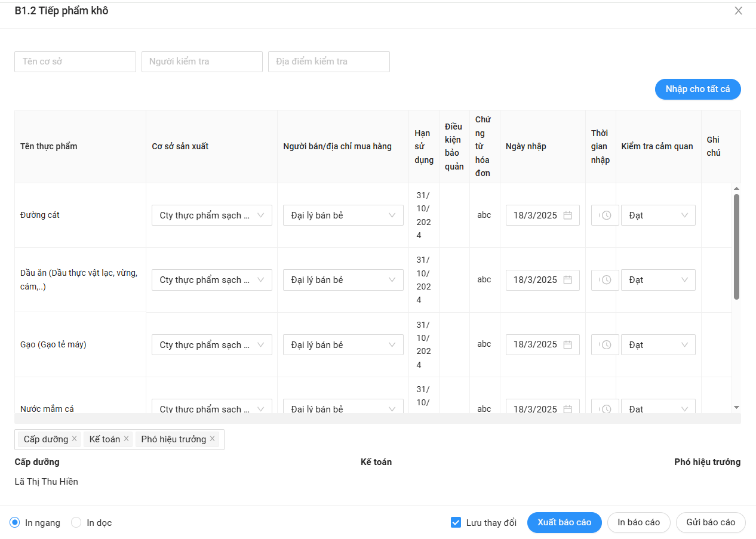
Task: Select the In dọc radio option
Action: 76,523
